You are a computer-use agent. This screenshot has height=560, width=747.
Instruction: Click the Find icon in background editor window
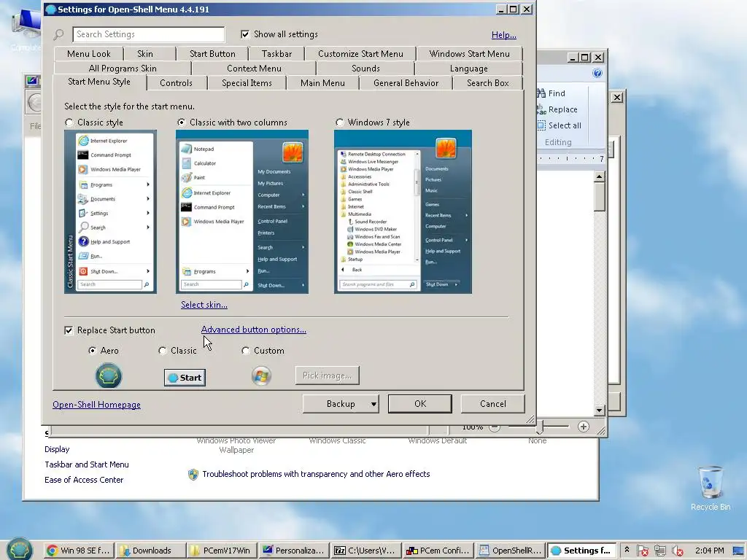(541, 93)
